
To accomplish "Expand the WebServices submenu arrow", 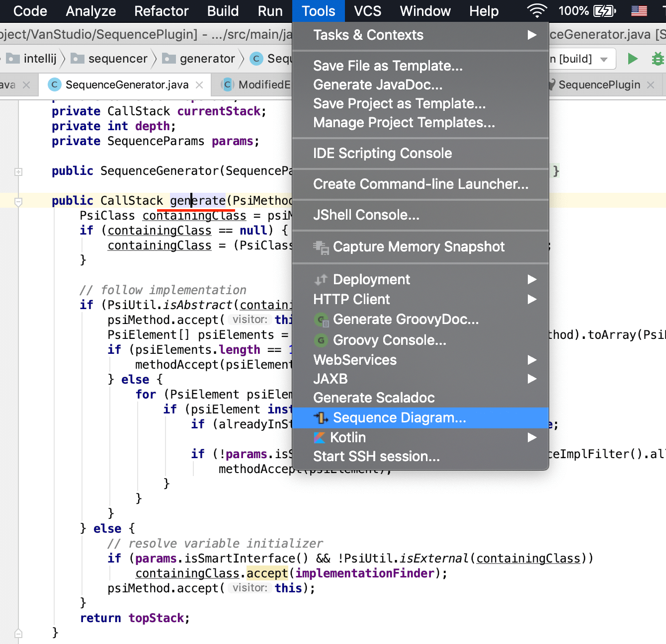I will (532, 360).
